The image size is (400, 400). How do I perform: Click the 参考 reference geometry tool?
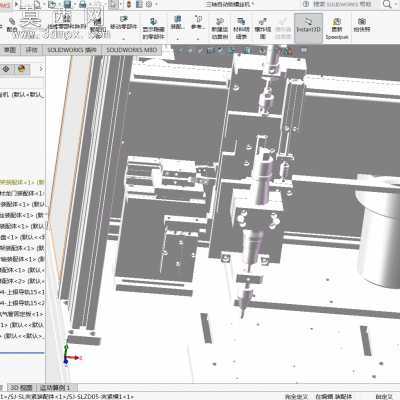coord(198,22)
